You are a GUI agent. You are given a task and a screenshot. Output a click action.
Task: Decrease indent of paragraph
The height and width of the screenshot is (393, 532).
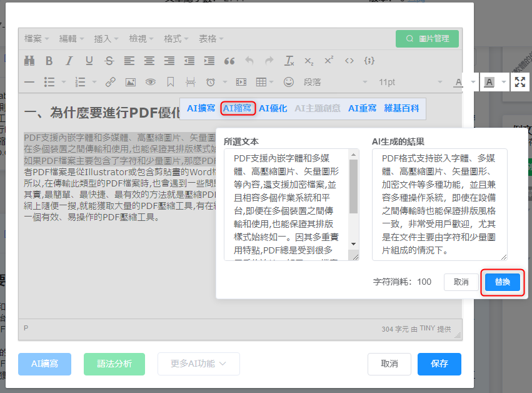(x=189, y=61)
